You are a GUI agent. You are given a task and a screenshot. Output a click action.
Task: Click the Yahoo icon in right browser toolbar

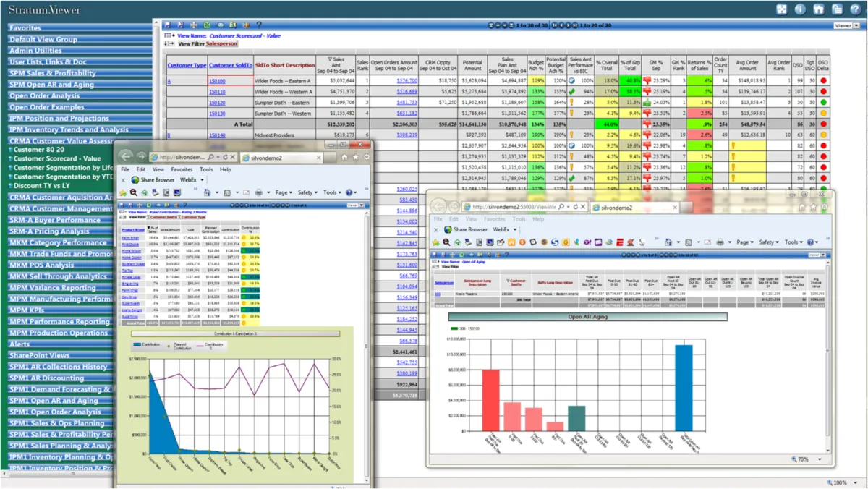[x=587, y=242]
